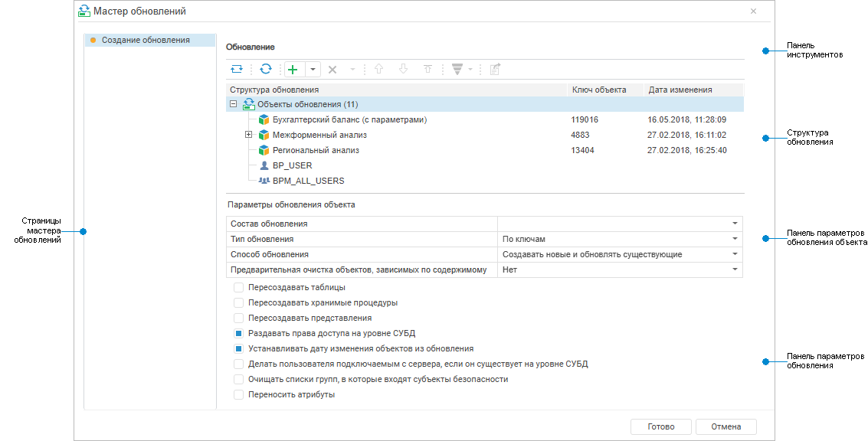
Task: Click the move up arrow icon
Action: click(378, 69)
